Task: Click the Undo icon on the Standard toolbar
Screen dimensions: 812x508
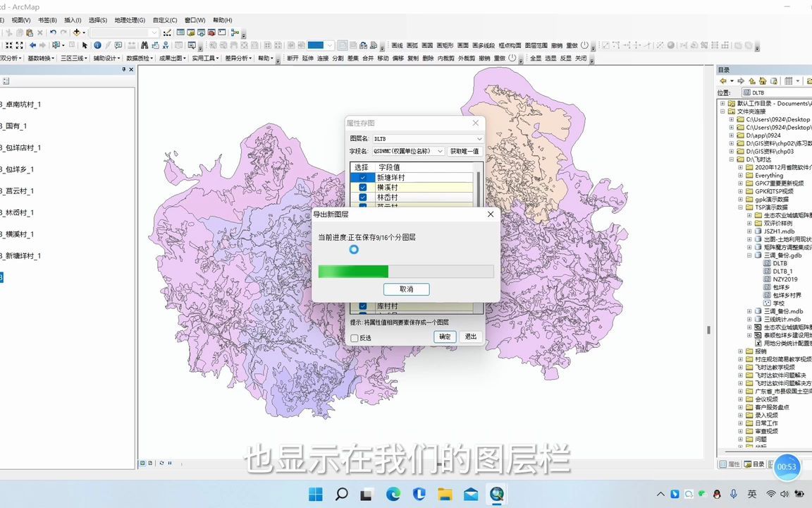Action: pyautogui.click(x=52, y=33)
